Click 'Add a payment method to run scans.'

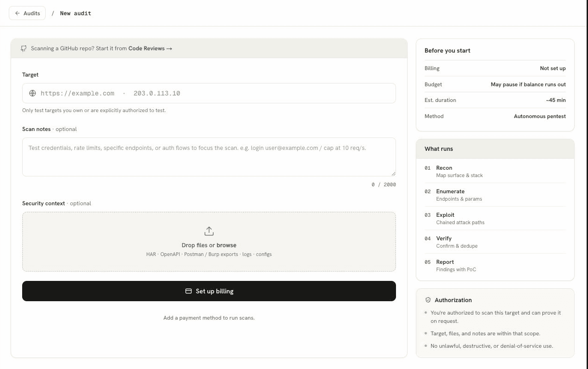(x=209, y=318)
